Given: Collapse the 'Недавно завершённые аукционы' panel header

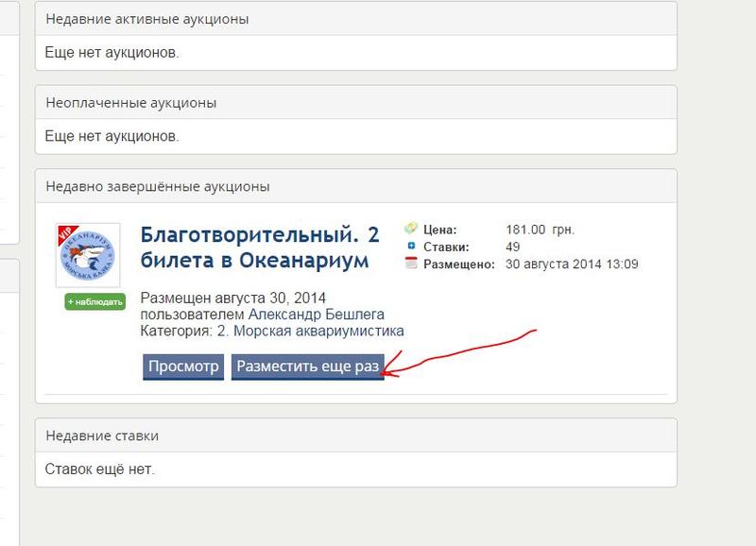Looking at the screenshot, I should coord(355,185).
